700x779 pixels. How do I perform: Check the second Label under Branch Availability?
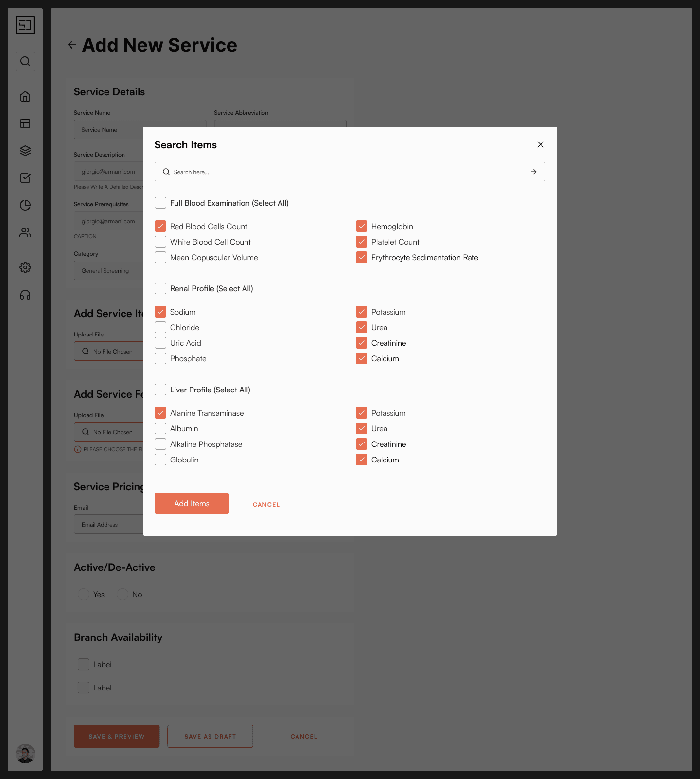pos(84,688)
